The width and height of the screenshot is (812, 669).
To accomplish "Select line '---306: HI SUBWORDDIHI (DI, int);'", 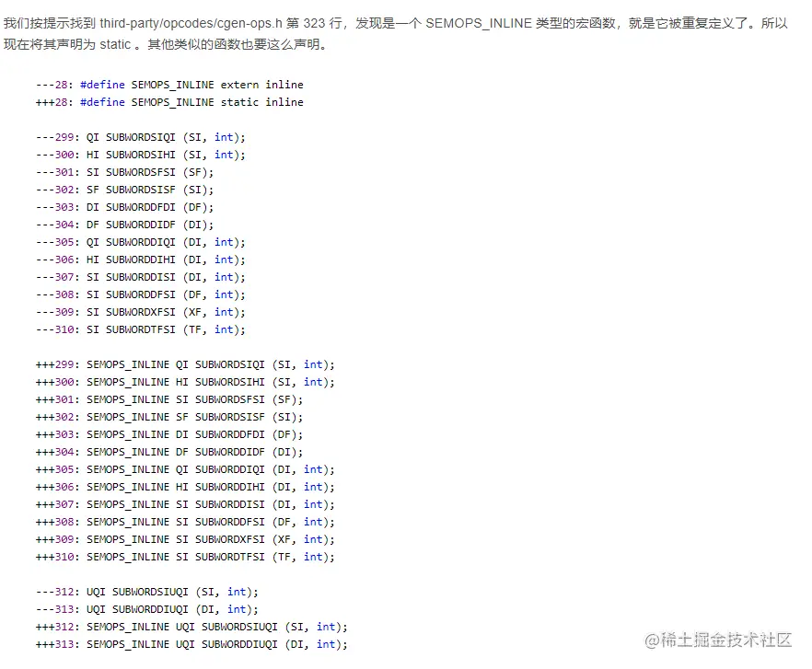I will 140,260.
